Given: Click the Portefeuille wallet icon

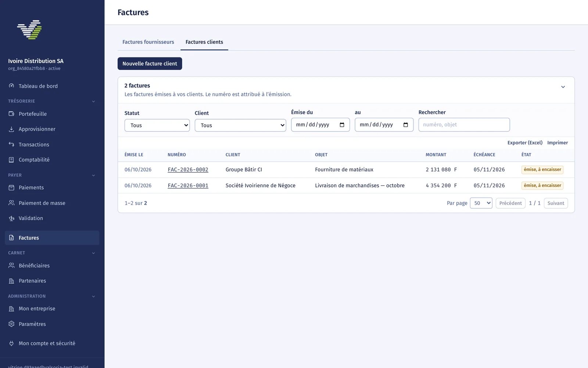Looking at the screenshot, I should point(11,114).
